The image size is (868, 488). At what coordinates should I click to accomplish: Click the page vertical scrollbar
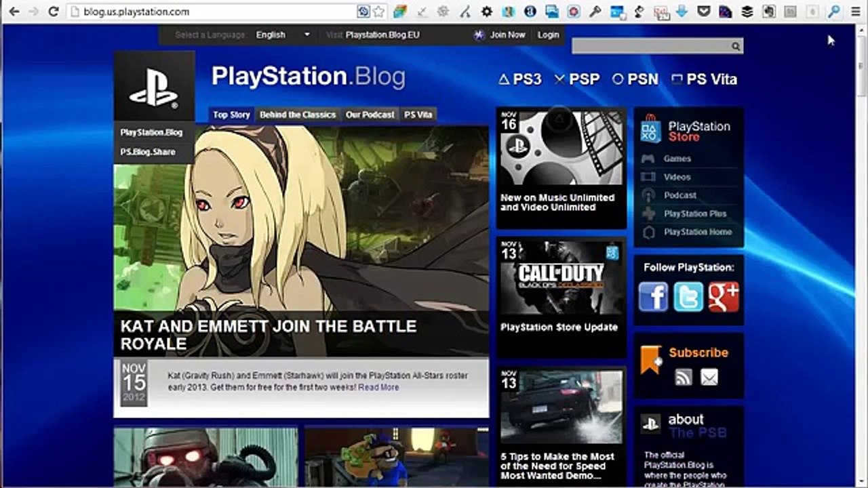click(862, 256)
